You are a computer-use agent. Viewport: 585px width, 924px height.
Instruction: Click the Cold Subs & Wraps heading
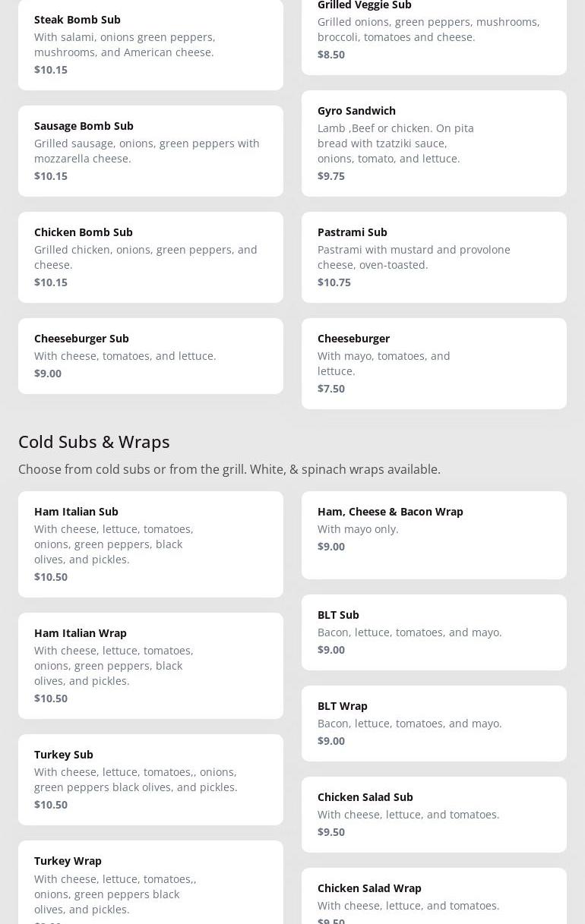coord(94,441)
